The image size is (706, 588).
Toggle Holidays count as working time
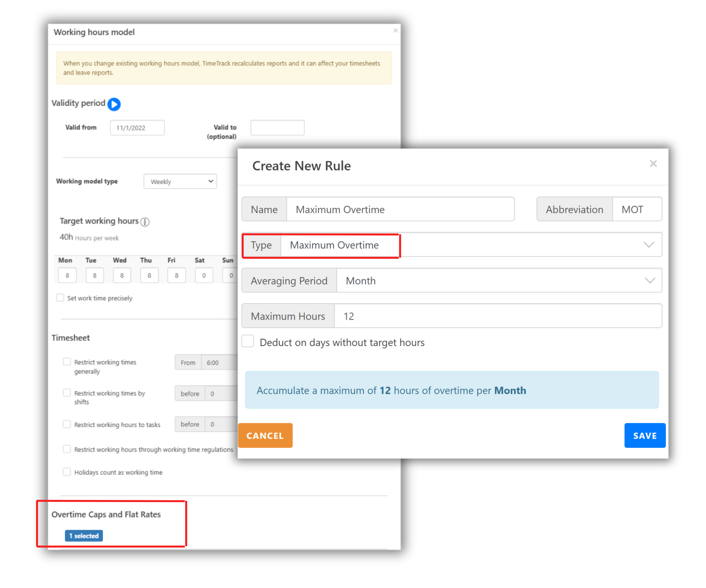pyautogui.click(x=67, y=472)
